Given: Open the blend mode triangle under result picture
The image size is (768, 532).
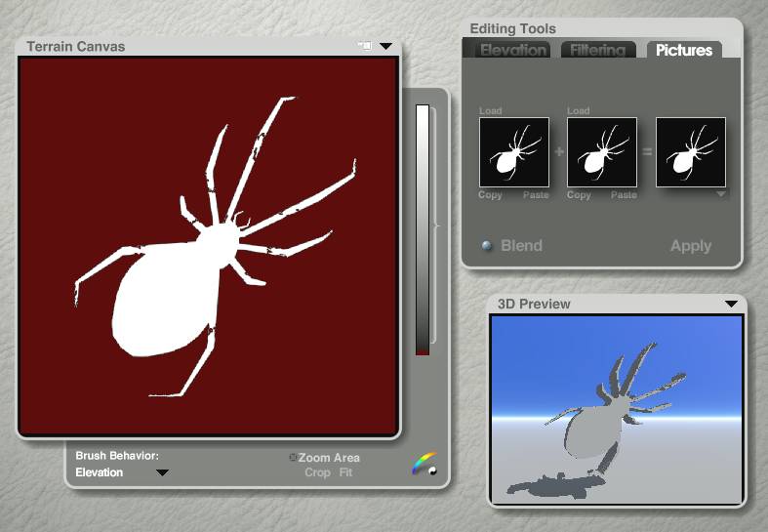Looking at the screenshot, I should (720, 194).
